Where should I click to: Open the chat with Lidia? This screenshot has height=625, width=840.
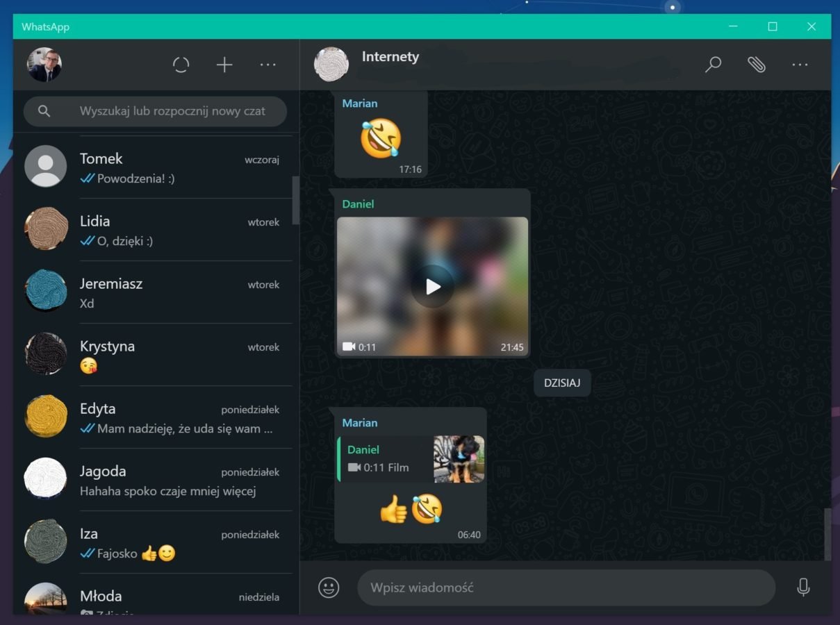[156, 230]
